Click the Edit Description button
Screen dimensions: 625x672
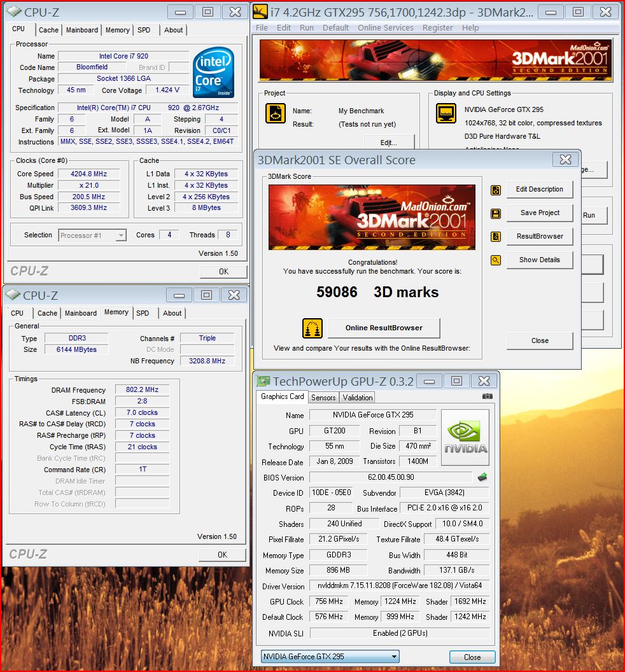pyautogui.click(x=539, y=190)
